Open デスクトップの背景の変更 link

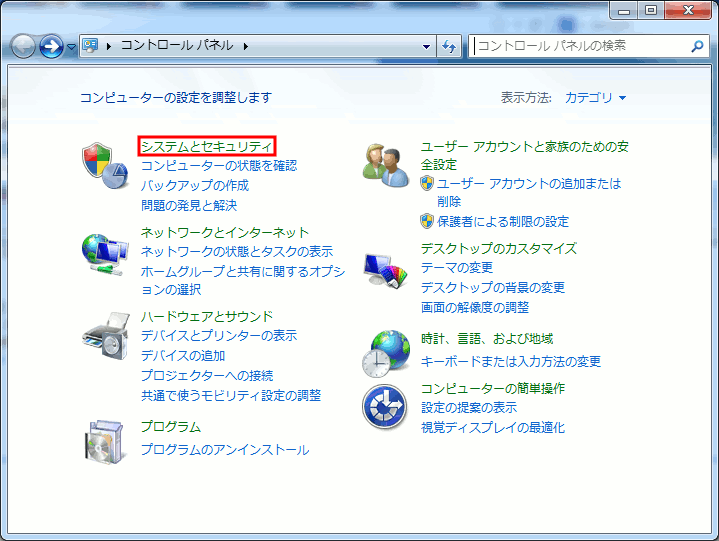coord(492,287)
